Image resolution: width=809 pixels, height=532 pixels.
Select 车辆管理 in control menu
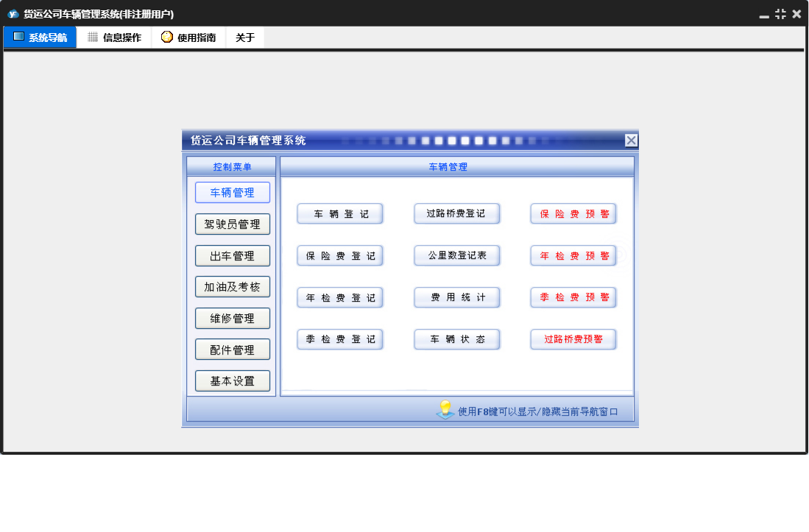click(x=233, y=193)
